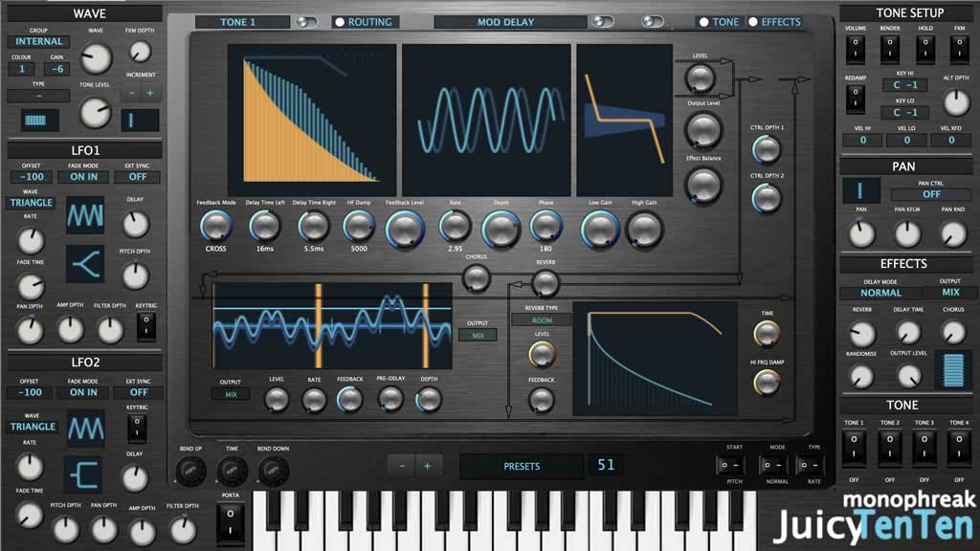Switch to the EFFECTS view at top

click(x=773, y=22)
